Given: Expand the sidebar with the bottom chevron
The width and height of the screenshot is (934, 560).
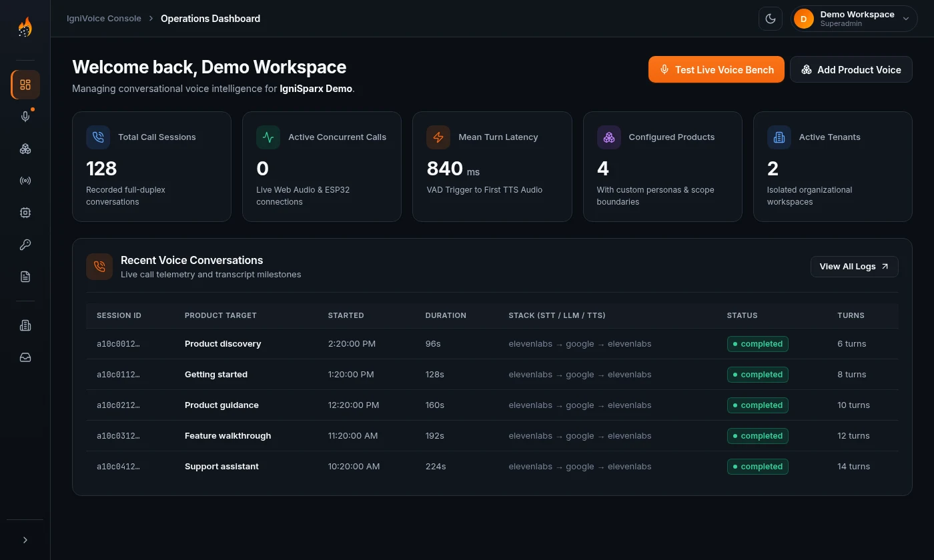Looking at the screenshot, I should [x=25, y=540].
